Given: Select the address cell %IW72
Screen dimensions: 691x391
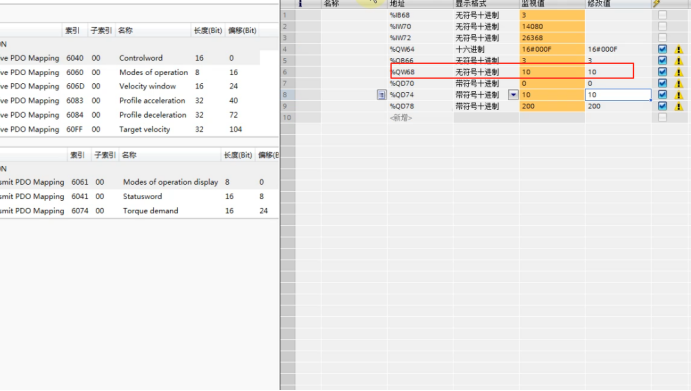Looking at the screenshot, I should pos(400,38).
